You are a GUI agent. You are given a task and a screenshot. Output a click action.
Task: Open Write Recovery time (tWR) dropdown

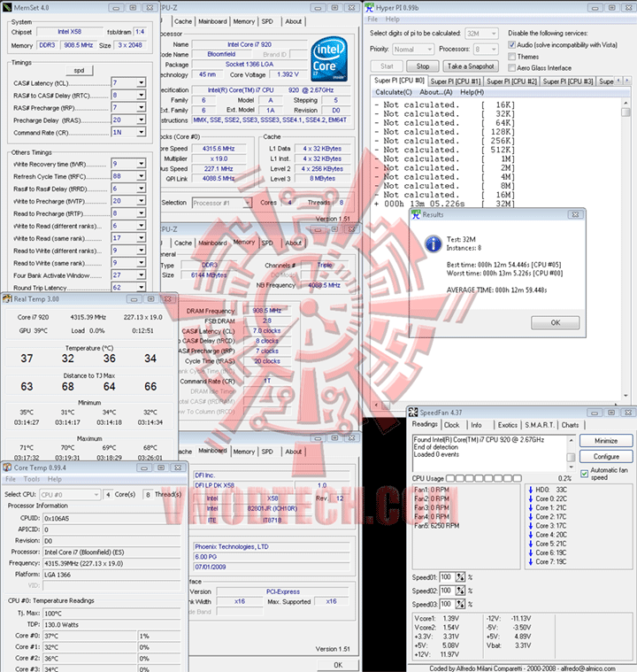(x=141, y=163)
